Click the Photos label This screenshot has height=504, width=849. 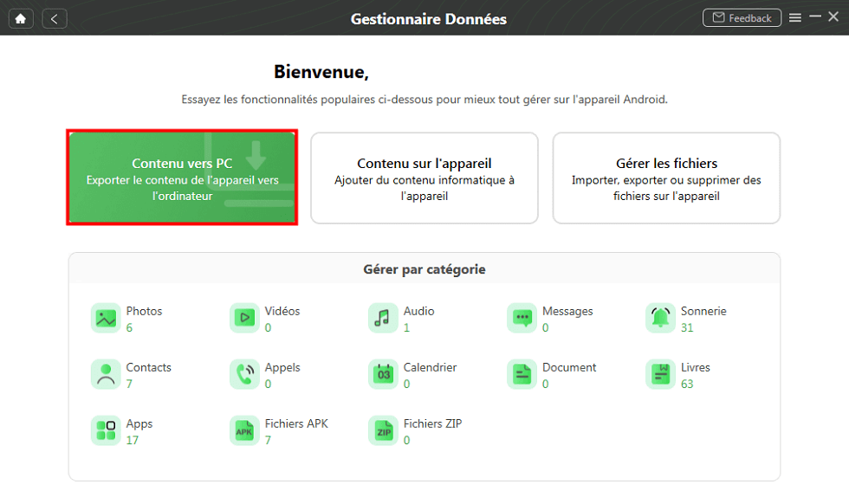(x=144, y=311)
